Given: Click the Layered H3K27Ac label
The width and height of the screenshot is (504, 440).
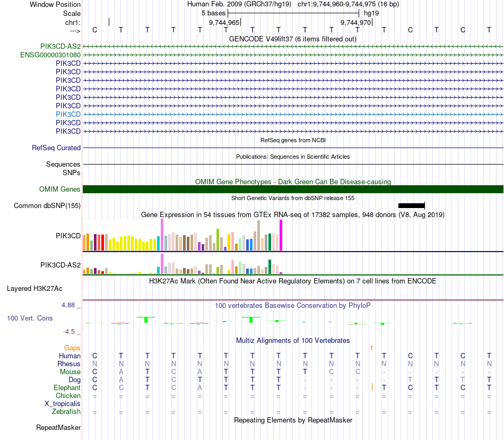Looking at the screenshot, I should click(x=34, y=289).
